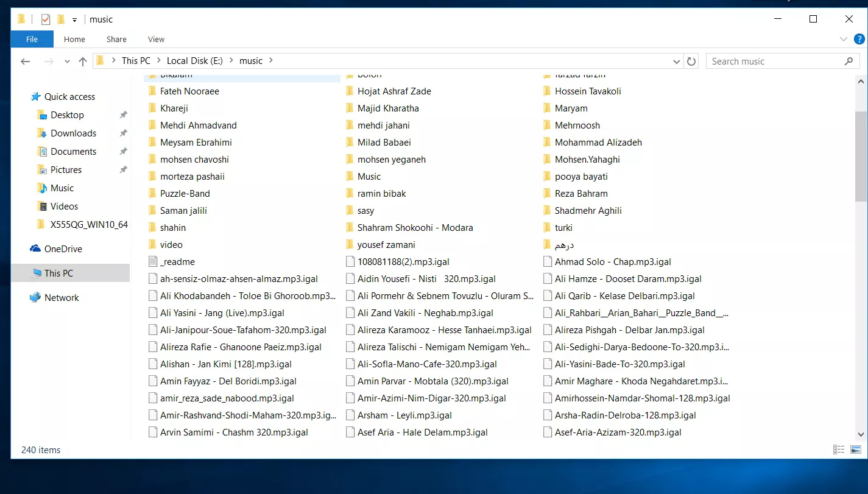Open the File menu tab
The width and height of the screenshot is (868, 494).
32,39
